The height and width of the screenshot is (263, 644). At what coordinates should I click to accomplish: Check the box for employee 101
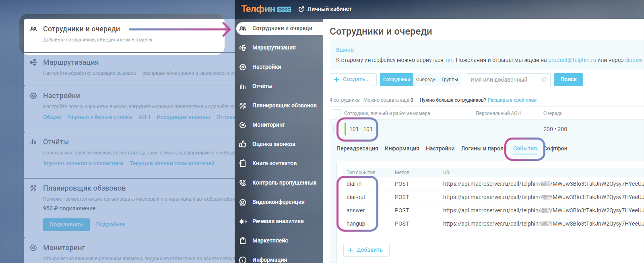tap(337, 129)
